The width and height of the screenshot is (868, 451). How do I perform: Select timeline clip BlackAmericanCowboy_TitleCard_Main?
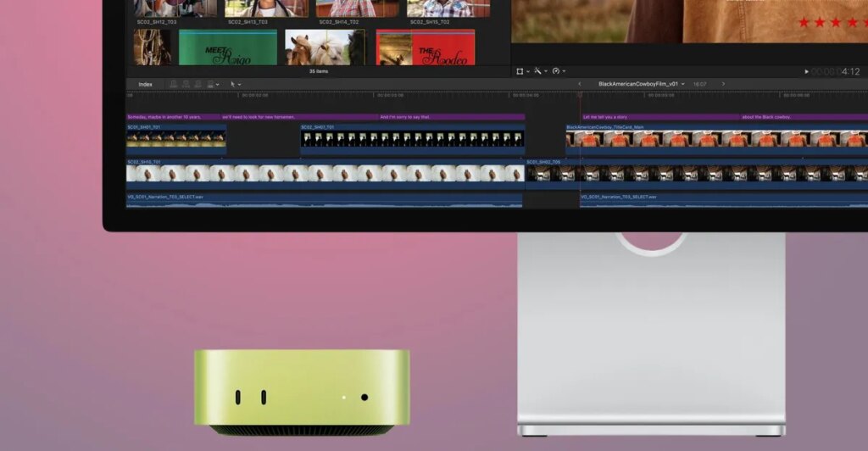tap(717, 139)
